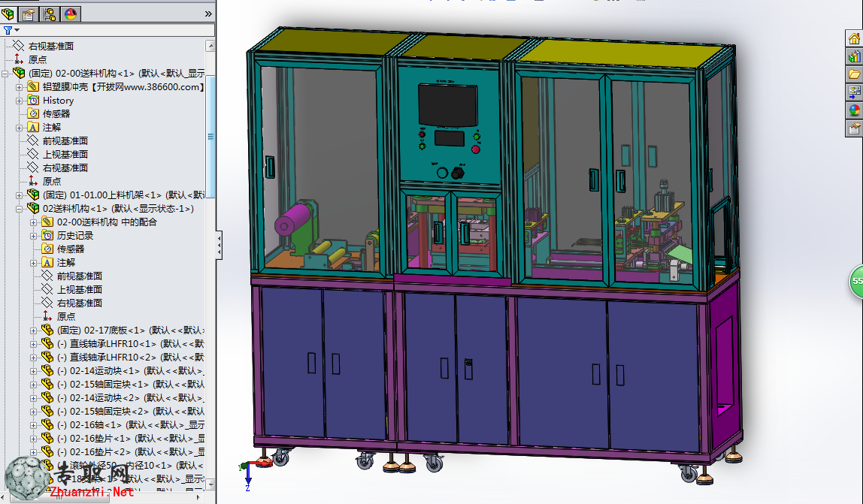
Task: Switch to the ConfigurationManager tab
Action: click(x=50, y=14)
